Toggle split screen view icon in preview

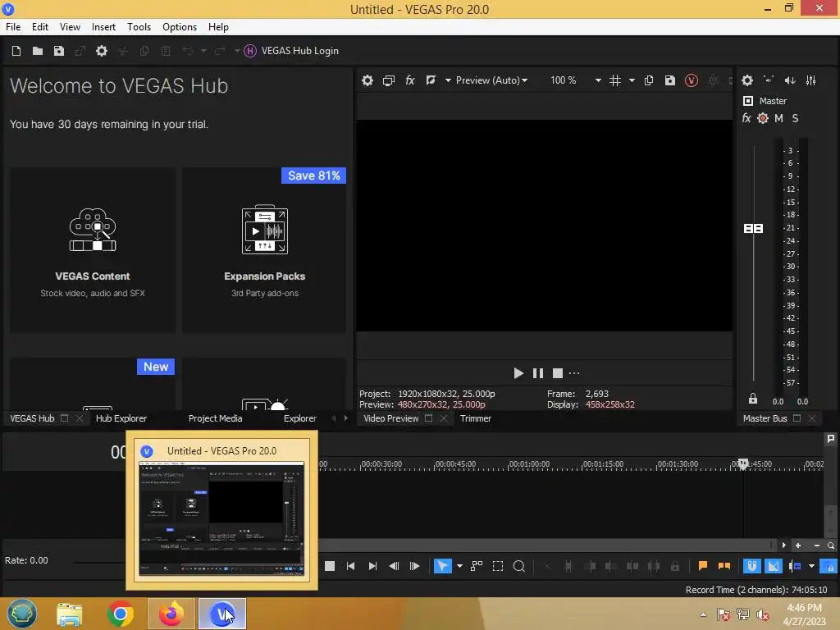point(431,80)
